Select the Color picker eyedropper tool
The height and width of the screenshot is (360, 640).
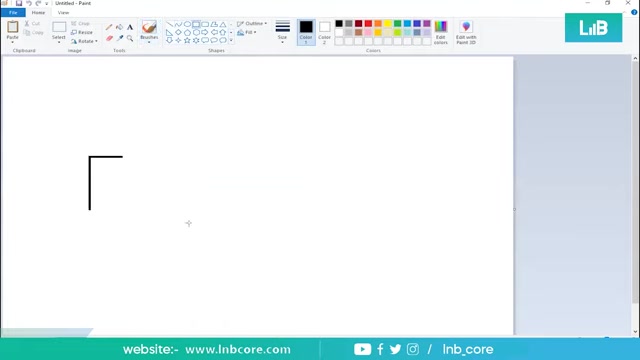pos(120,38)
